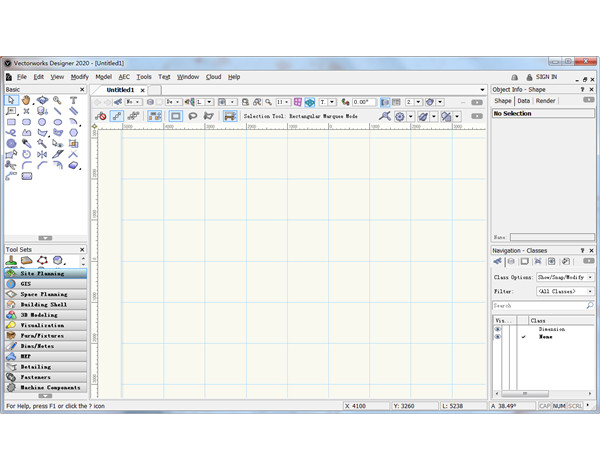Select the Mirror tool

pos(42,154)
